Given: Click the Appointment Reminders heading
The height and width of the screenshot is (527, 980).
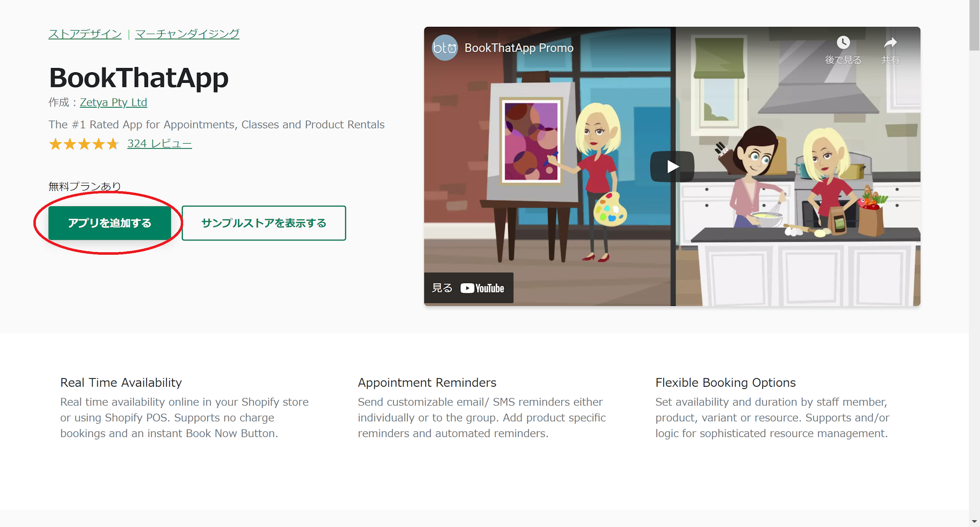Looking at the screenshot, I should pyautogui.click(x=427, y=382).
